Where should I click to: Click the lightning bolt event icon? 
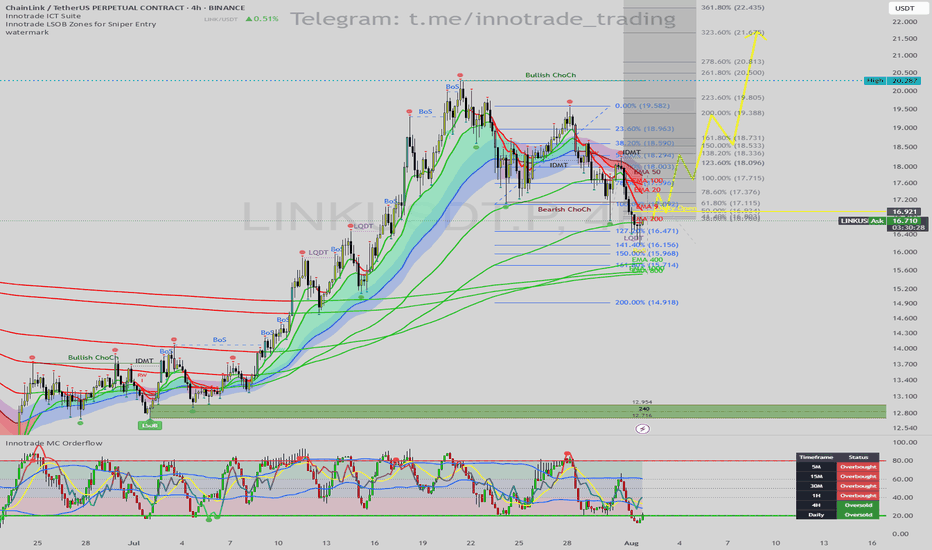(643, 428)
